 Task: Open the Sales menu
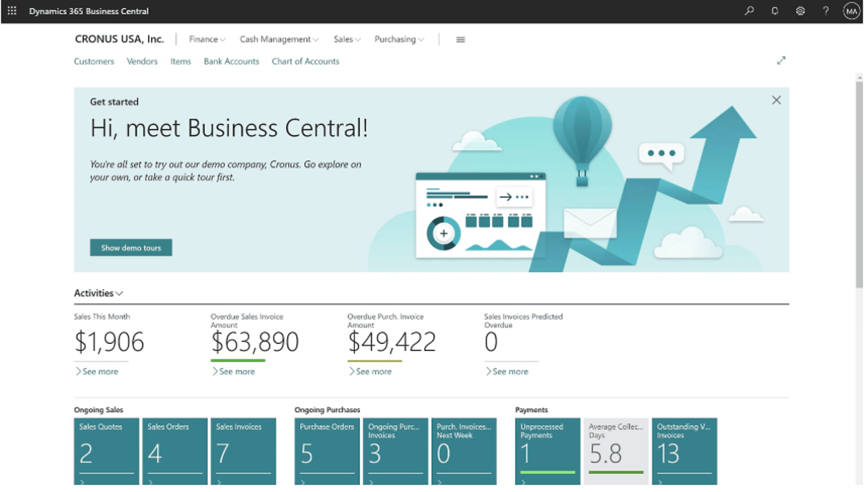[347, 39]
